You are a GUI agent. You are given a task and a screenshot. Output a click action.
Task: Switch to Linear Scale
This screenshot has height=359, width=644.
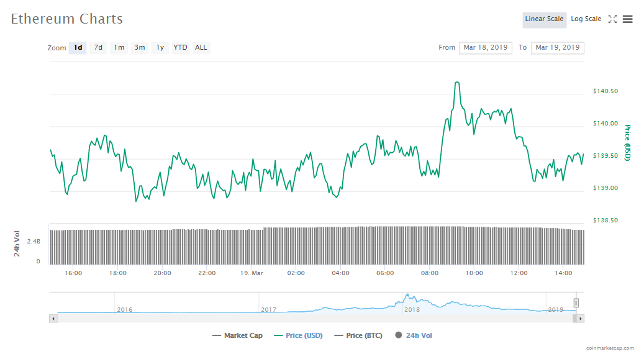click(544, 19)
